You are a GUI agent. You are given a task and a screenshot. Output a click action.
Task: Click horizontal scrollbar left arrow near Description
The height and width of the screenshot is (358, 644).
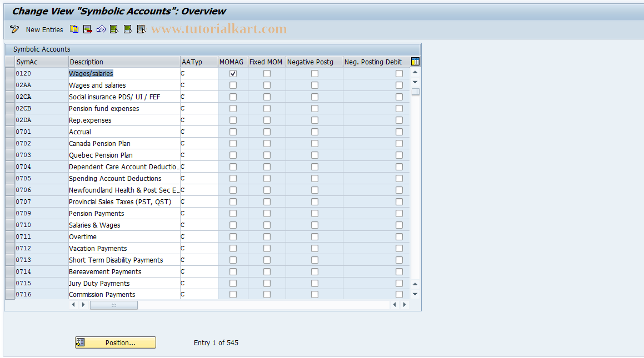73,305
